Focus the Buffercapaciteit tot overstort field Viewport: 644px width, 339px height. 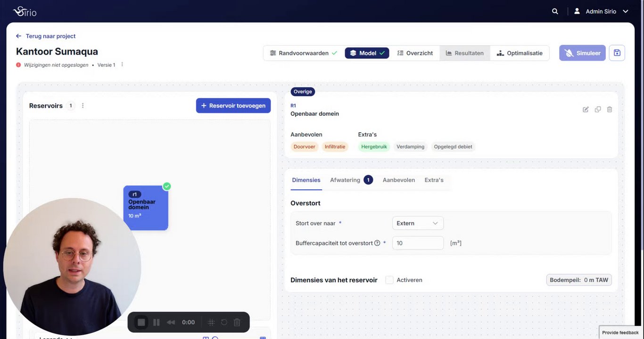(x=418, y=243)
